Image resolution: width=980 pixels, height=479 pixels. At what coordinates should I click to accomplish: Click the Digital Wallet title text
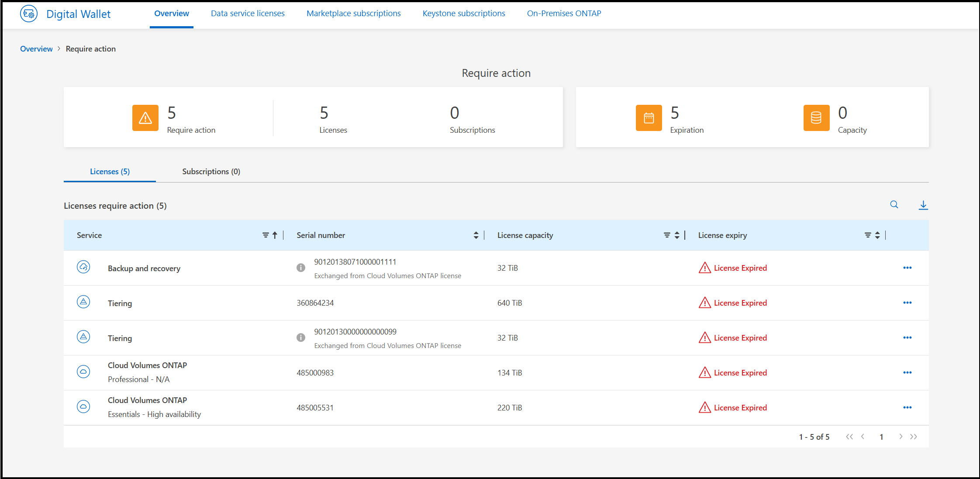(79, 14)
